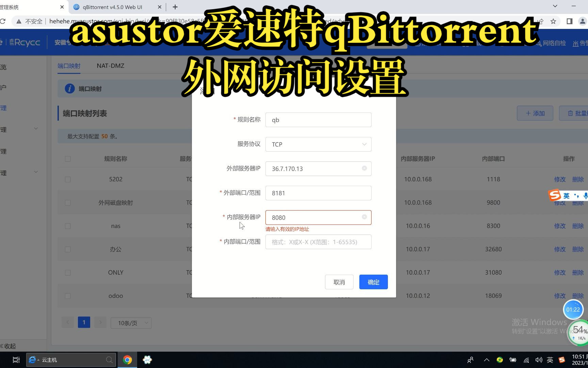Check the 外网磁盘映射 row checkbox
Screen dimensions: 588x368
[x=68, y=203]
